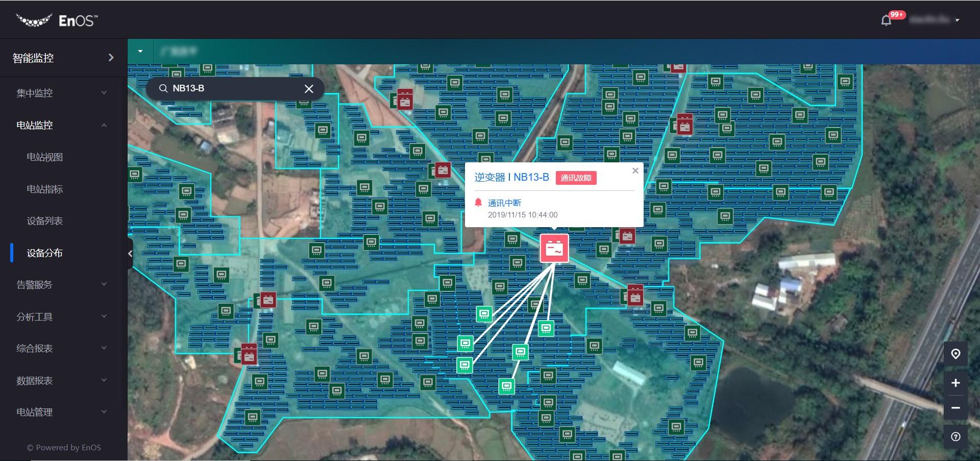
Task: Expand the 智能监控 header chevron
Action: click(111, 58)
